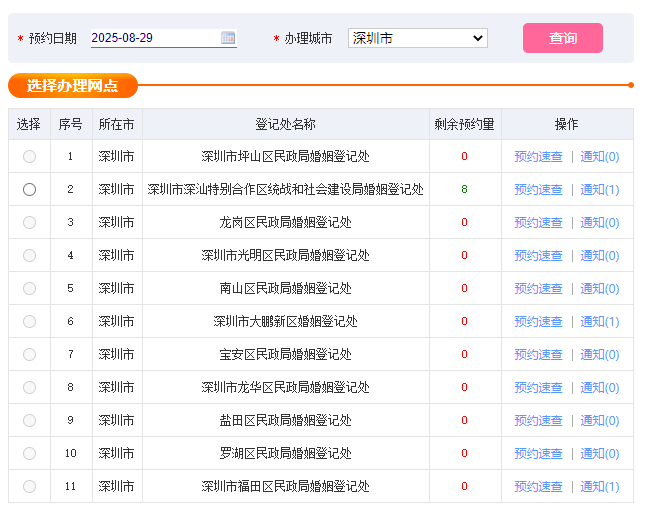Choose radio button for 深汕特别合作区 row
Image resolution: width=647 pixels, height=518 pixels.
29,189
